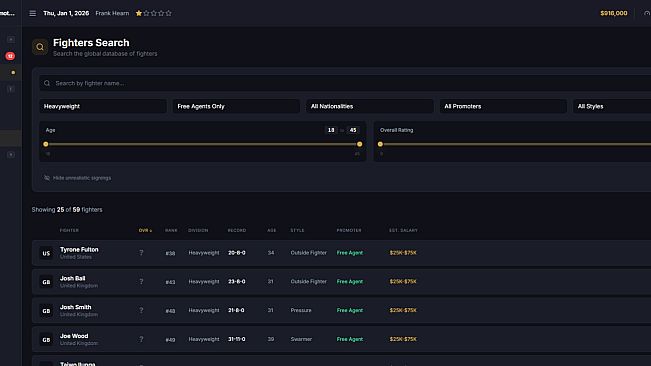Viewport: 651px width, 366px height.
Task: Click the GB flag badge for Joe Wood
Action: [46, 339]
